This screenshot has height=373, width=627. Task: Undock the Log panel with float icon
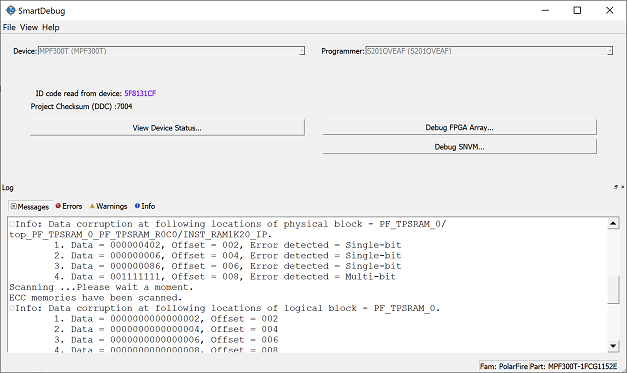(616, 187)
